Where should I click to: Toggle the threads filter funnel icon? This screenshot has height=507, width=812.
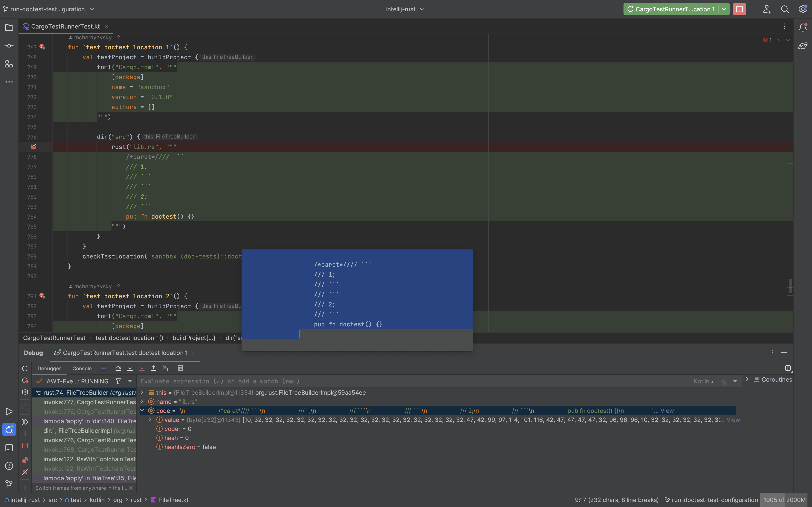118,381
